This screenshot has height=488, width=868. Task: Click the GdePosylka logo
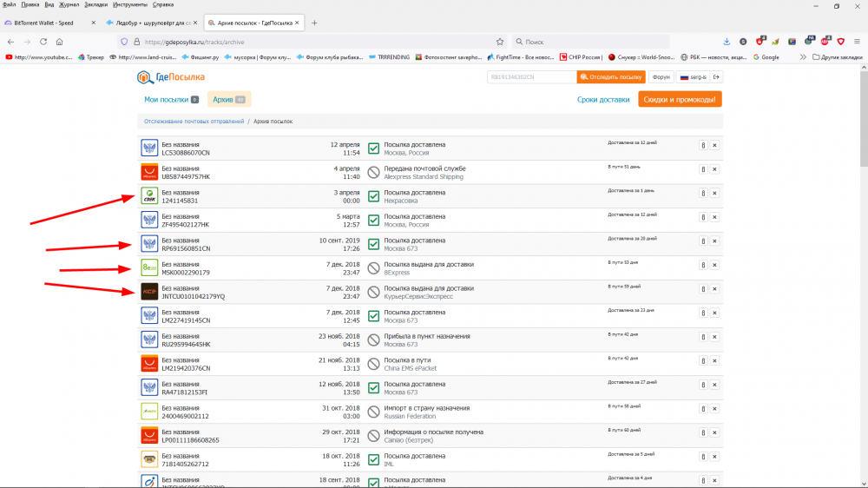(x=170, y=77)
